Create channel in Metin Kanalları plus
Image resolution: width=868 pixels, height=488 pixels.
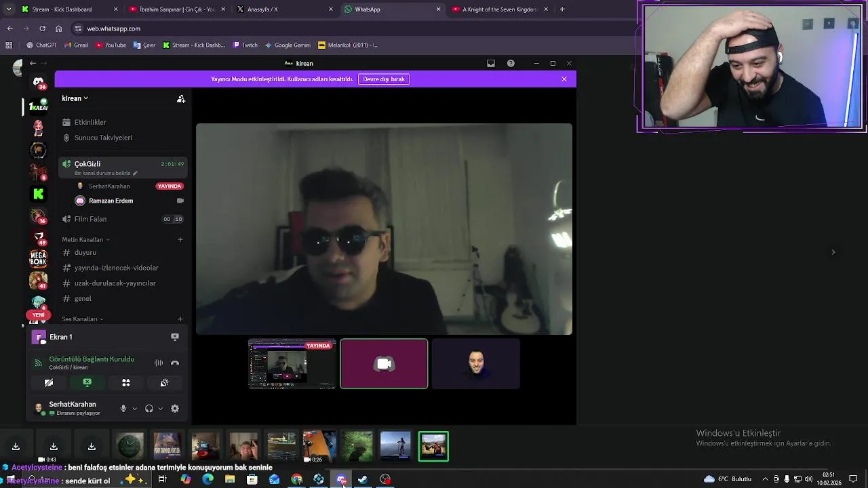(x=180, y=239)
